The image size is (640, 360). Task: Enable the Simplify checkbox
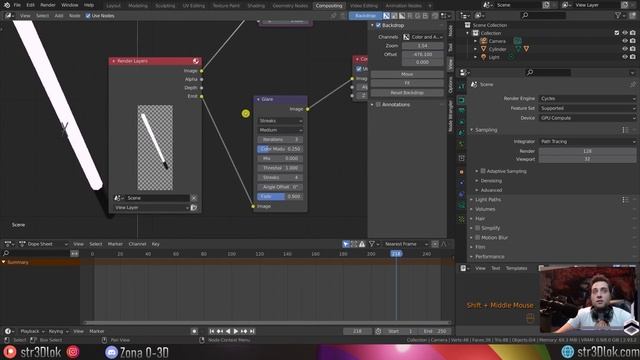coord(478,228)
